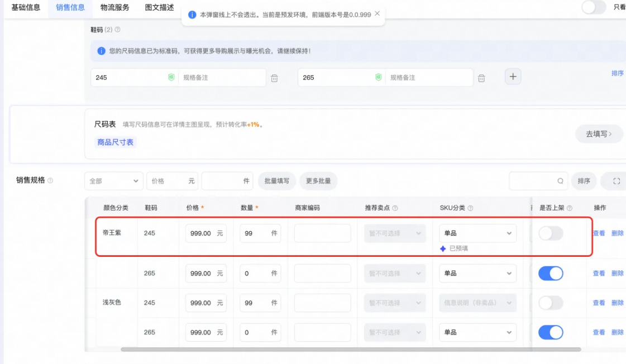The width and height of the screenshot is (626, 364).
Task: Click 查看 link in 浅灰色 245 row
Action: coord(599,303)
